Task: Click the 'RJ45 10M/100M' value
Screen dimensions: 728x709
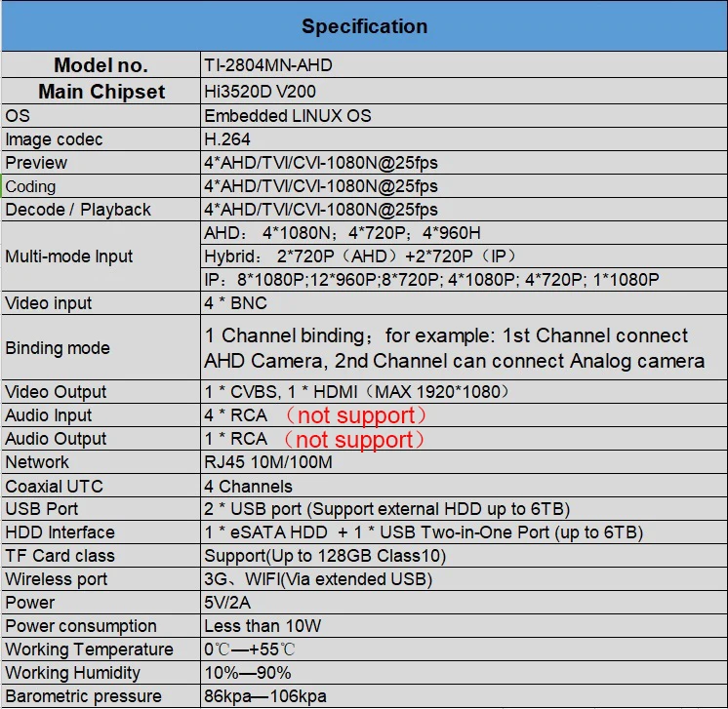Action: (x=268, y=462)
